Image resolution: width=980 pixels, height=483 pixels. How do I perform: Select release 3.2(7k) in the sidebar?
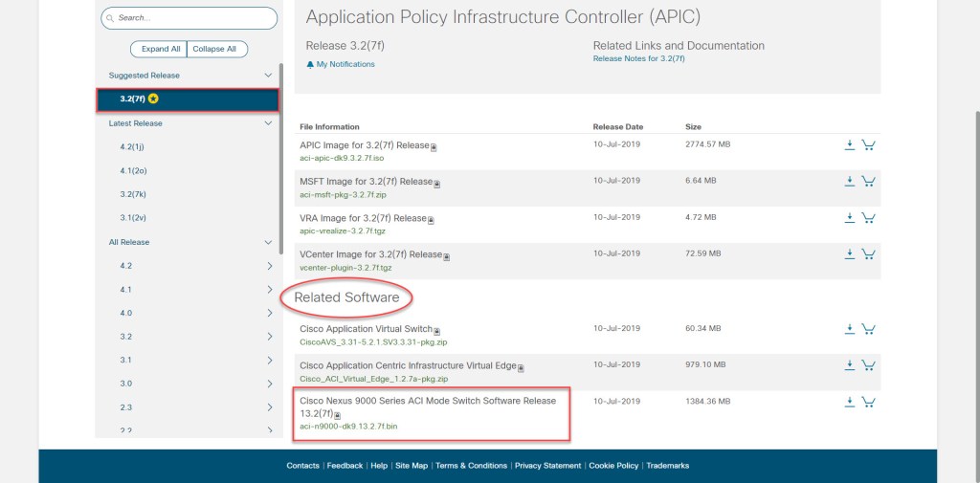[132, 194]
